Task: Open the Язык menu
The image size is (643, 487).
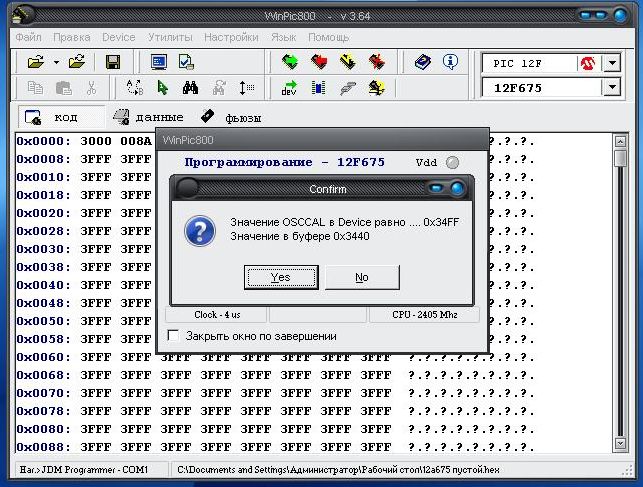Action: pyautogui.click(x=283, y=37)
